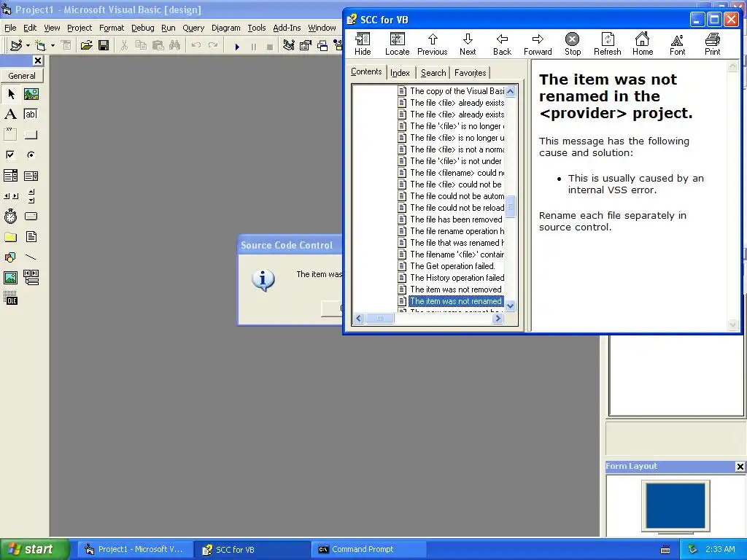Select the Image control tool
This screenshot has height=560, width=747.
coord(10,277)
